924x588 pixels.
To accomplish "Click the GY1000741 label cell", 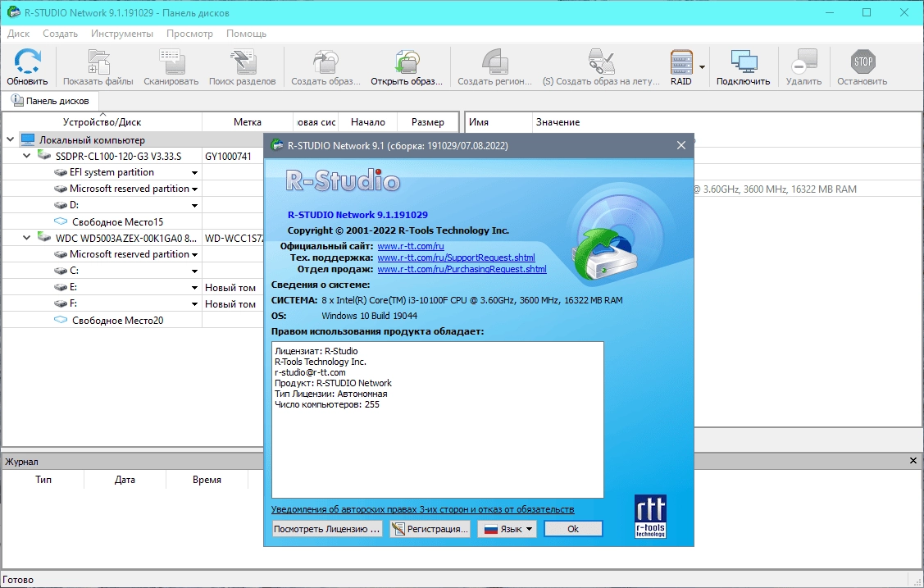I will [228, 156].
